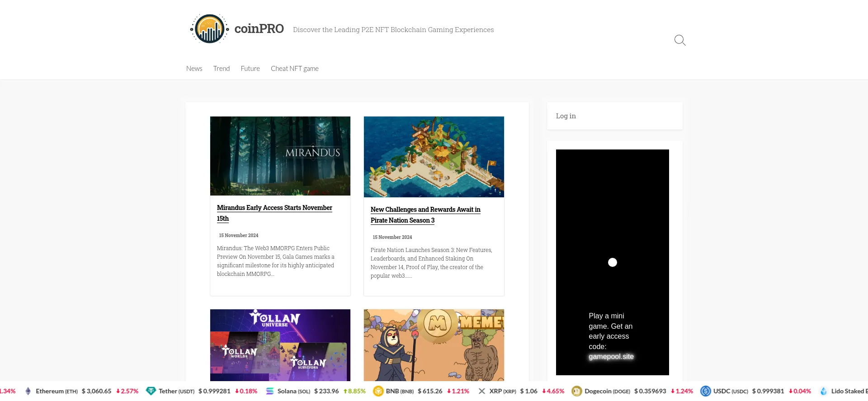Click the Tether diamond icon in ticker
Viewport: 868px width, 401px height.
[151, 391]
